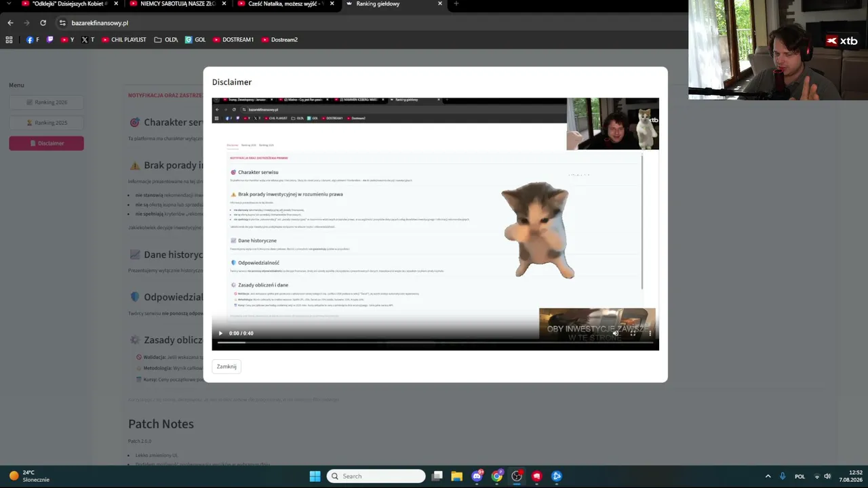
Task: Open the Facebook 'F' bookmark
Action: click(x=33, y=40)
